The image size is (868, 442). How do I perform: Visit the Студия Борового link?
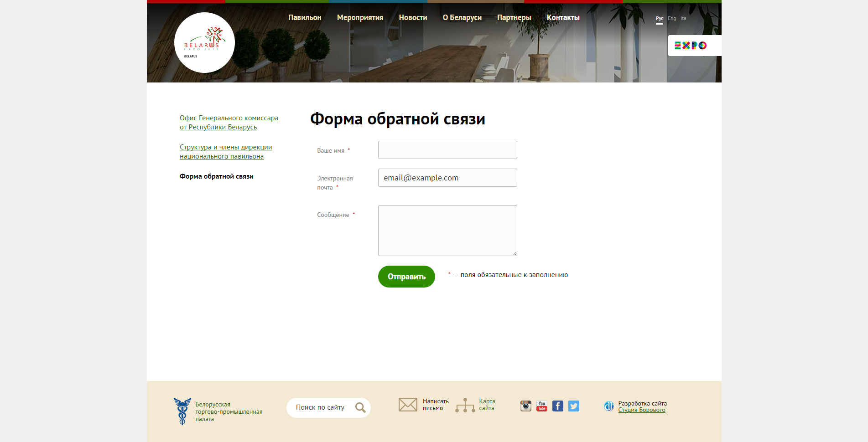[x=642, y=410]
